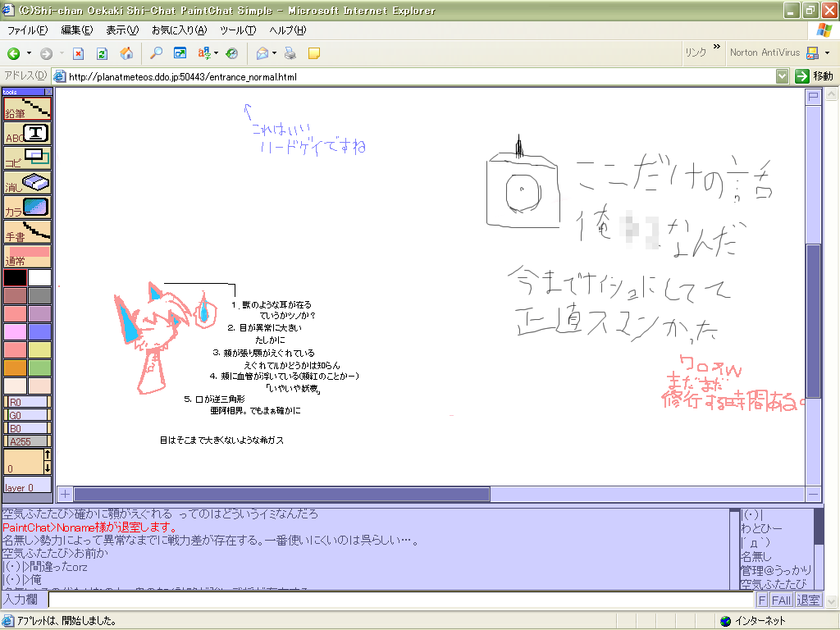Stop page loading with red X icon

pyautogui.click(x=78, y=53)
